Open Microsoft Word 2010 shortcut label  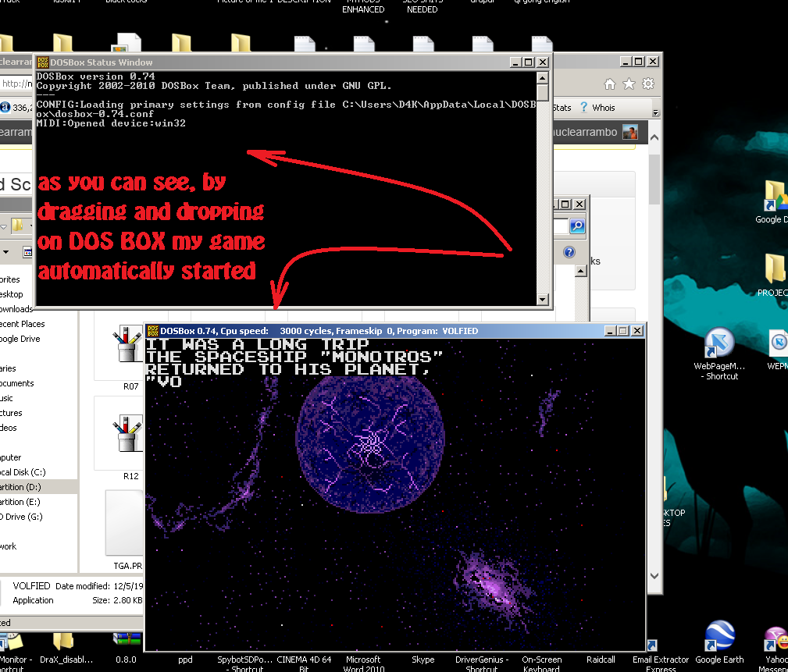click(x=363, y=664)
